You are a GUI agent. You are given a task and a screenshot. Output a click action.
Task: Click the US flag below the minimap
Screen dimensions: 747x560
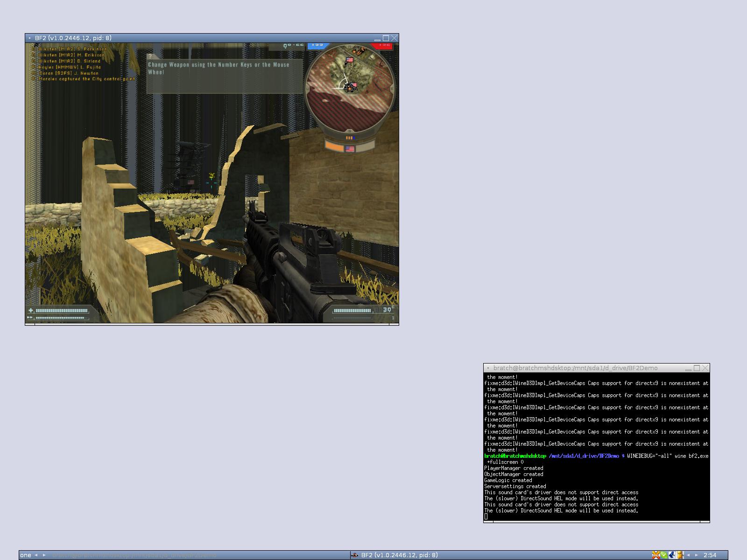[x=350, y=149]
